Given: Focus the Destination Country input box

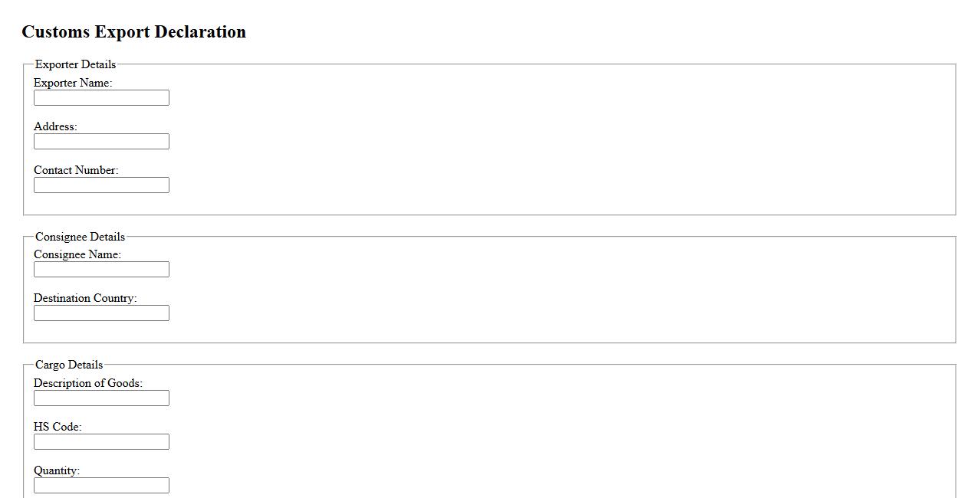Looking at the screenshot, I should tap(101, 313).
